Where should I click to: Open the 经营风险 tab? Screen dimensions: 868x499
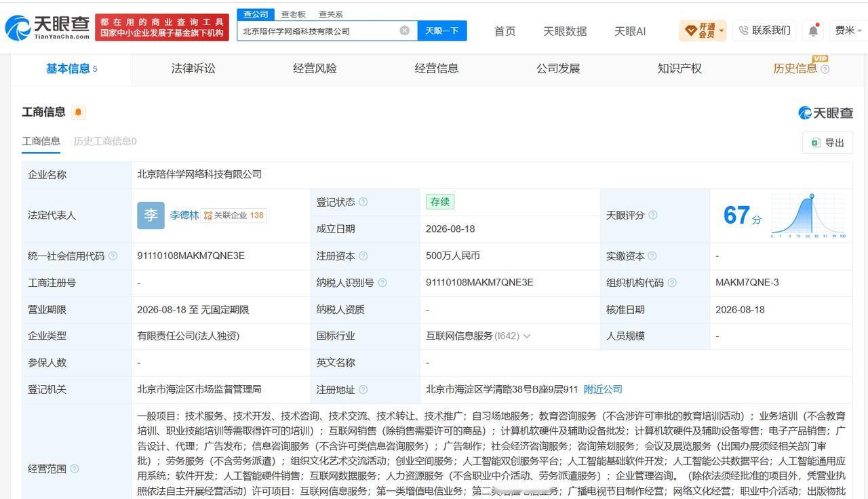click(315, 68)
